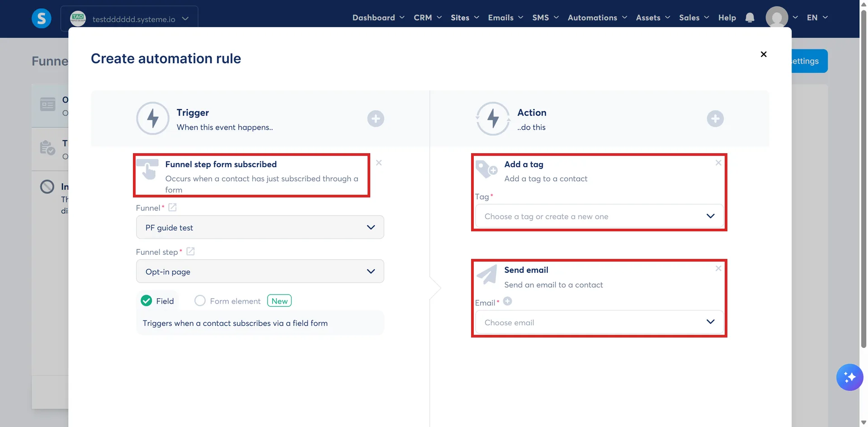Open the Choose email dropdown
This screenshot has width=868, height=427.
pos(599,322)
